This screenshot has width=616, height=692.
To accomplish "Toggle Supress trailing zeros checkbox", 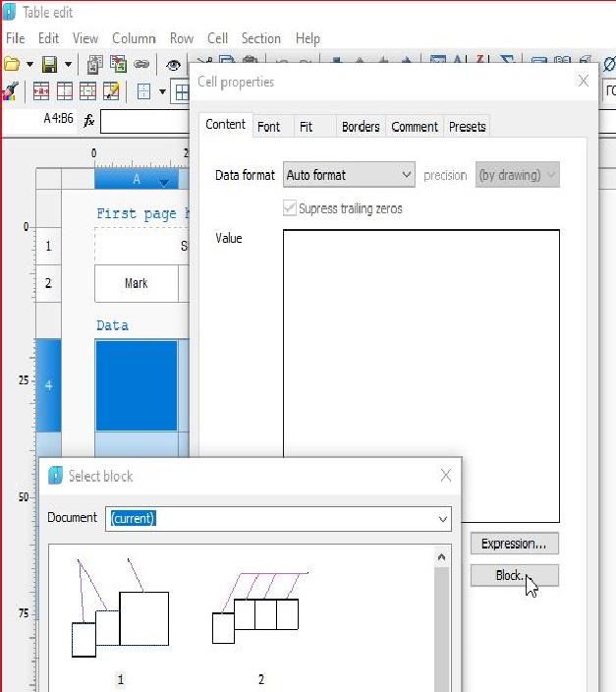I will click(290, 208).
